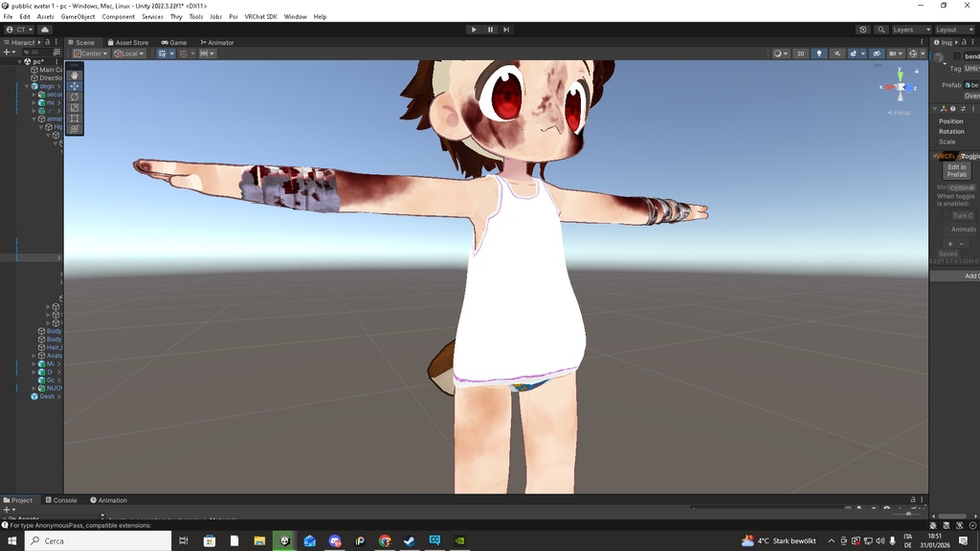The image size is (980, 551).
Task: Select the Rect transform tool
Action: point(75,118)
